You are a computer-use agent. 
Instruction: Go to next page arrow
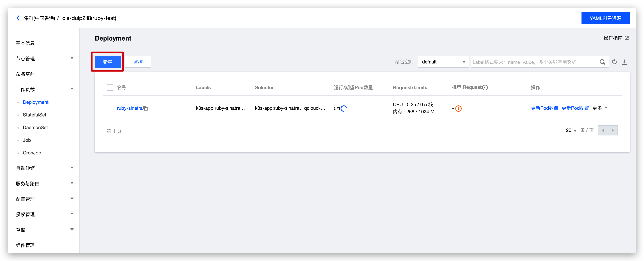pyautogui.click(x=613, y=130)
